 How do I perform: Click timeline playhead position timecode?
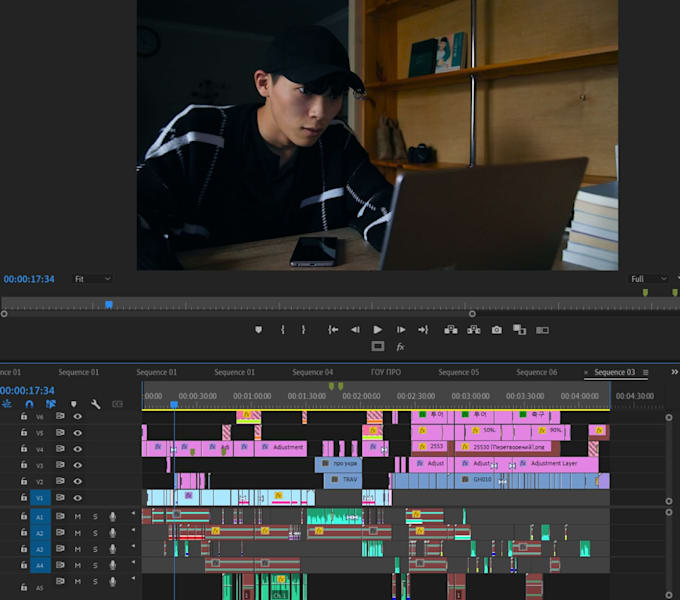pos(27,391)
